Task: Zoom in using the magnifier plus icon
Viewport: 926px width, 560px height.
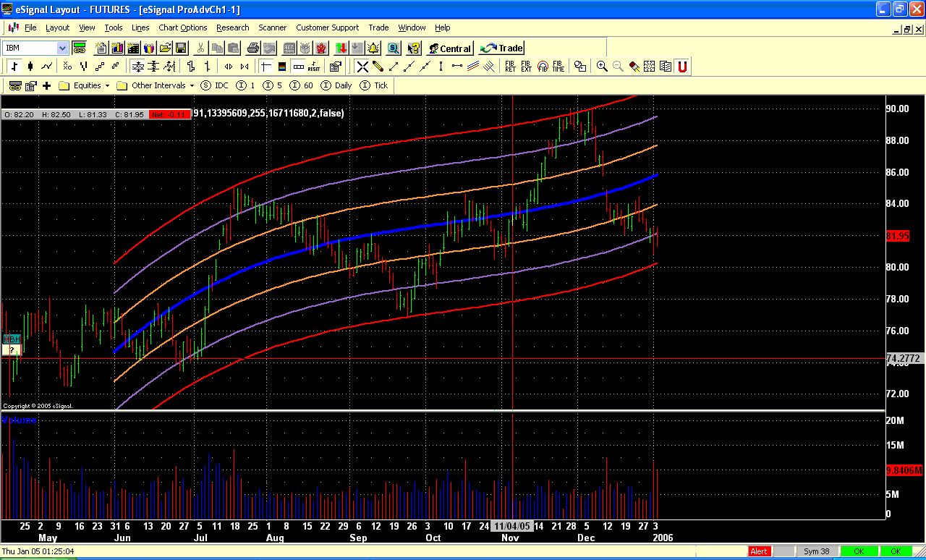Action: click(602, 67)
